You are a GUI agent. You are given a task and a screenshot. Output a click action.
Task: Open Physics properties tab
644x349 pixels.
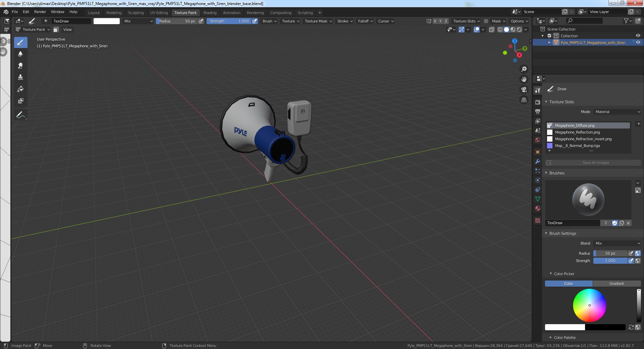click(x=538, y=180)
